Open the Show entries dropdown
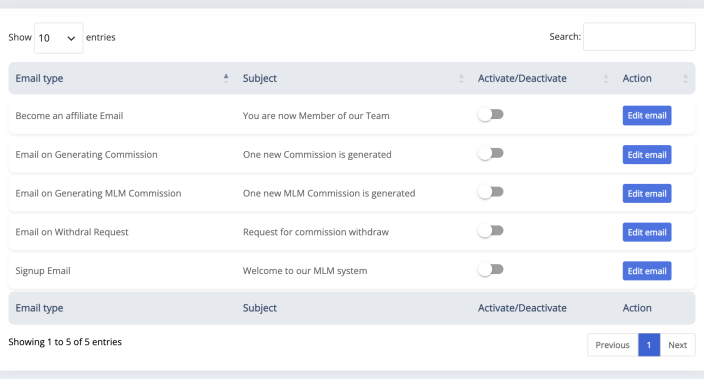 (x=58, y=38)
